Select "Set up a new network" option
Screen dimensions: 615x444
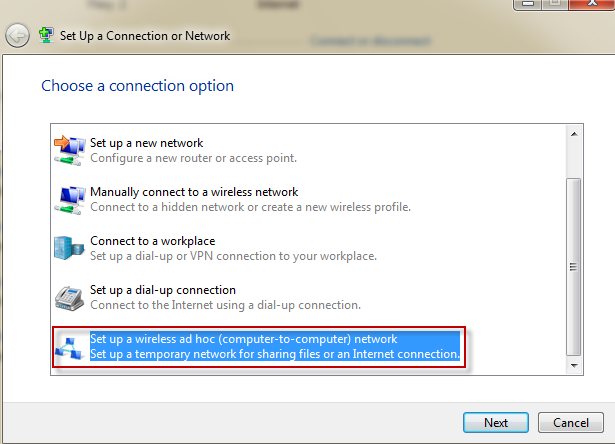click(146, 143)
